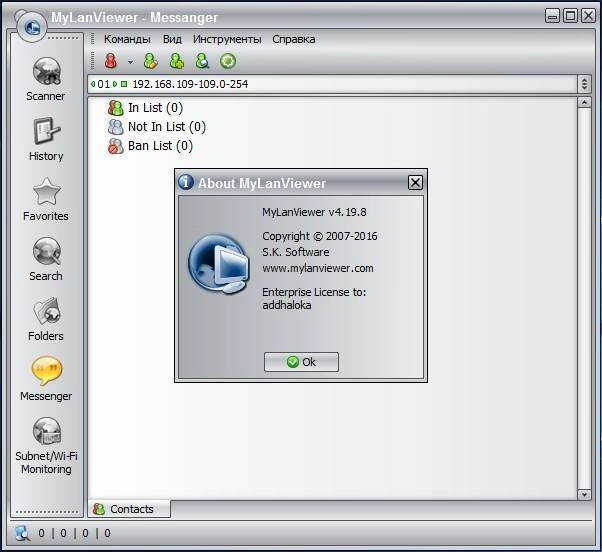Click the S.K. Software text
Viewport: 602px width, 552px height.
pyautogui.click(x=296, y=252)
